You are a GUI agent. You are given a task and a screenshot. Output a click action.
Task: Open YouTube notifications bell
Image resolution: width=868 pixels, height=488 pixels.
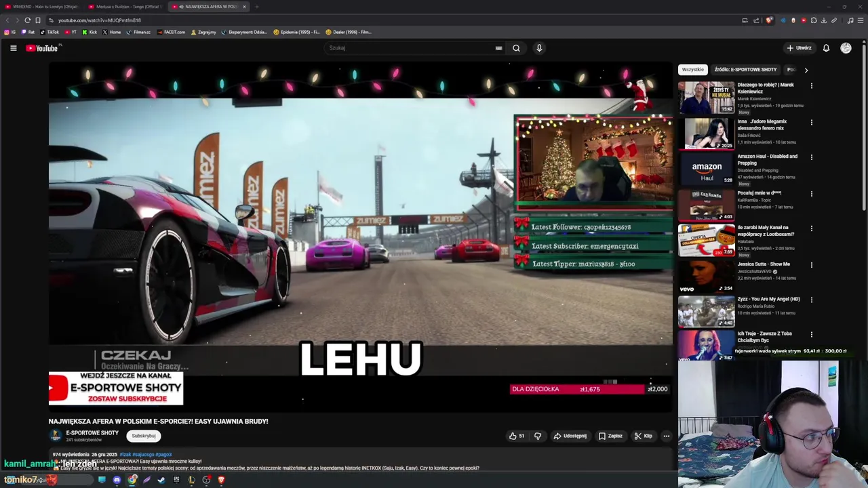[x=826, y=48]
